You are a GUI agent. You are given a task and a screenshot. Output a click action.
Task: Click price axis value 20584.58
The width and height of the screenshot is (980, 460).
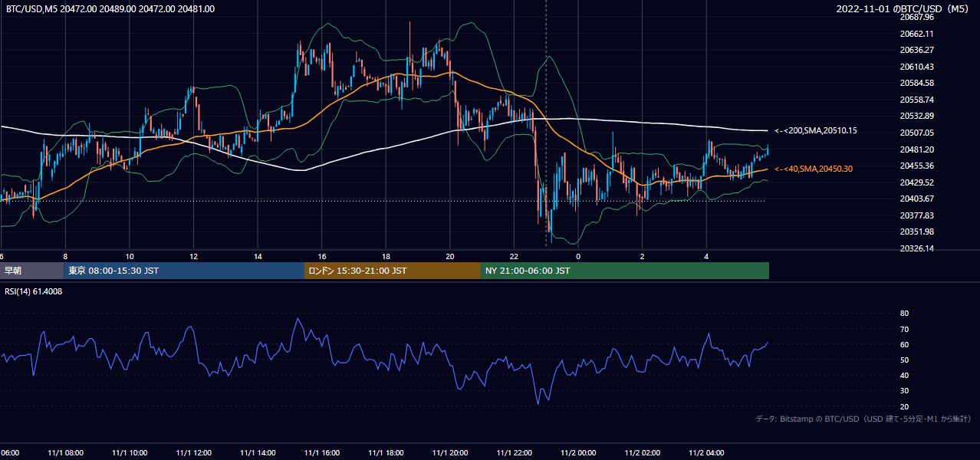[x=917, y=83]
